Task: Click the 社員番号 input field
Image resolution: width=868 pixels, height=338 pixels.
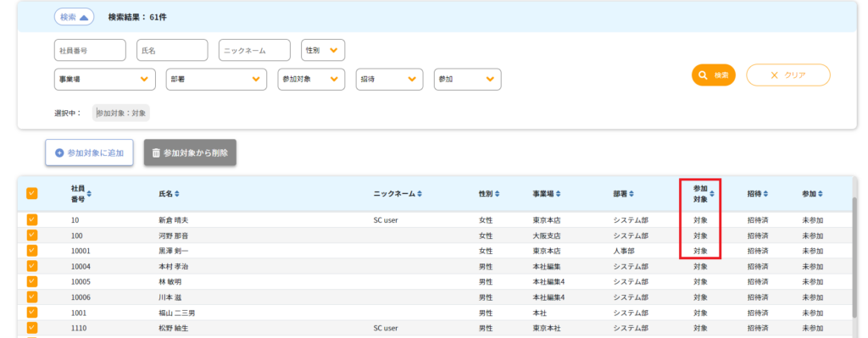Action: 90,50
